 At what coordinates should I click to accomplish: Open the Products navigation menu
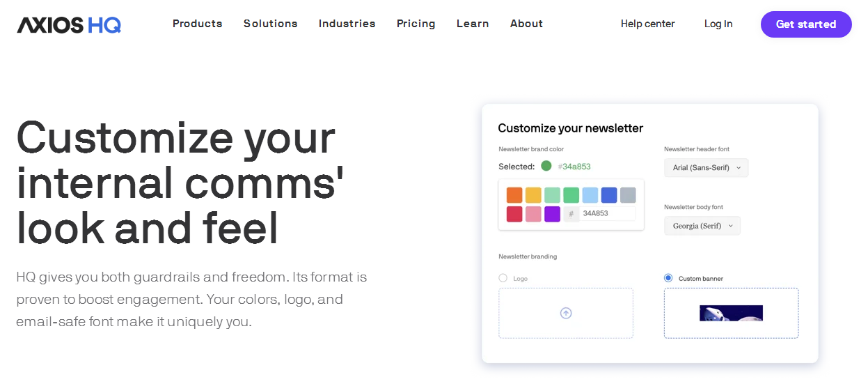[198, 24]
